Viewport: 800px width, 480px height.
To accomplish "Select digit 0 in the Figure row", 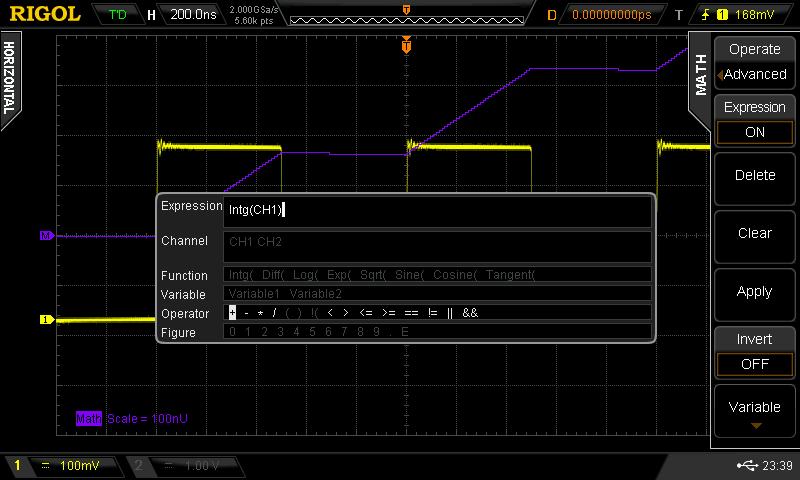I will [233, 332].
